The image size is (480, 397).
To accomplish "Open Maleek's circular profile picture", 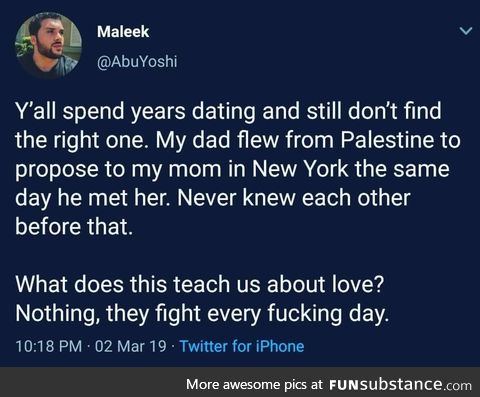I will (x=49, y=45).
